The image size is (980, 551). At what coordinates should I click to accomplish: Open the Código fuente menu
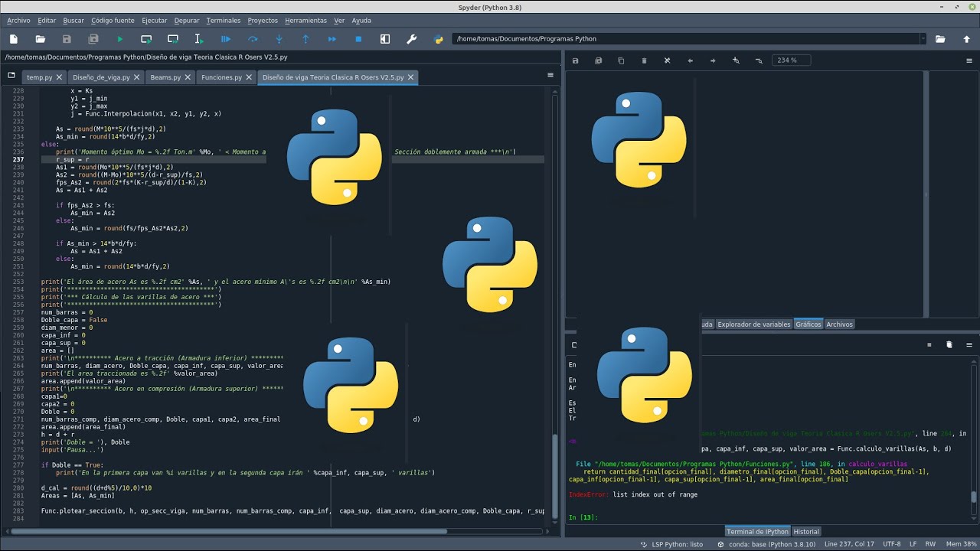[113, 21]
